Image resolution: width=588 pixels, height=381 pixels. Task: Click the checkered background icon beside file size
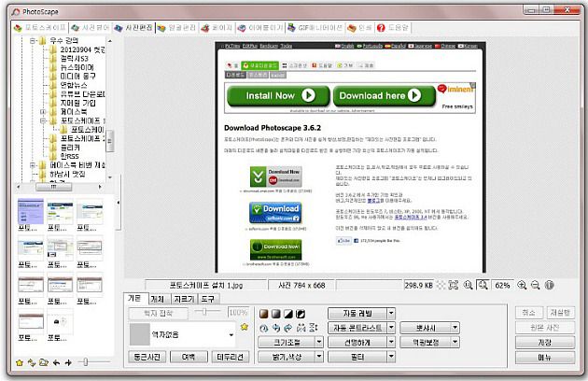pyautogui.click(x=441, y=285)
